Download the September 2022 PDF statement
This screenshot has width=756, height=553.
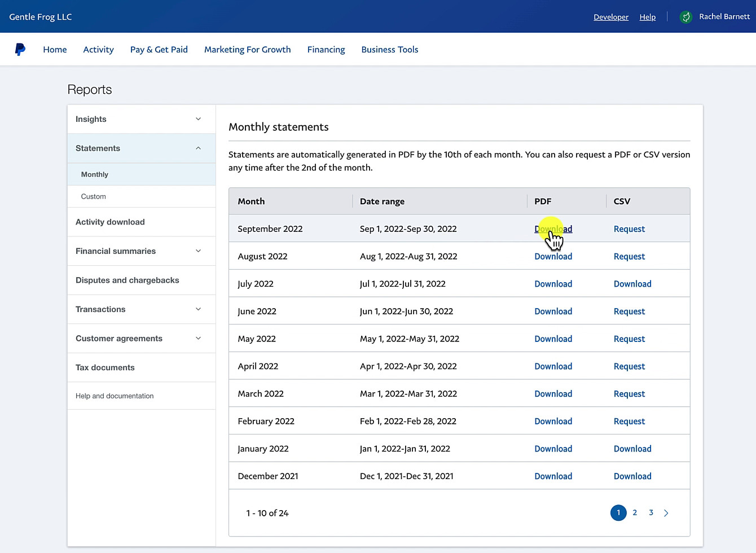[553, 229]
